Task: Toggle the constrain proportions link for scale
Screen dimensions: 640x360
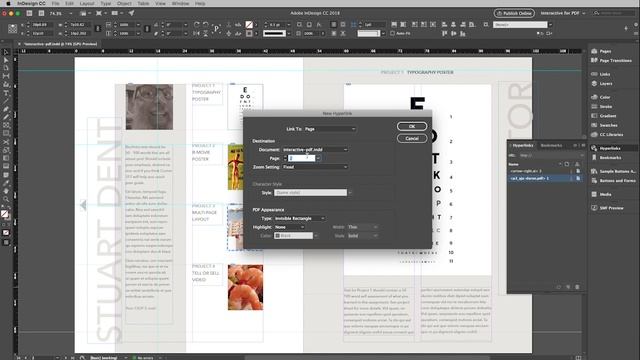Action: point(147,29)
